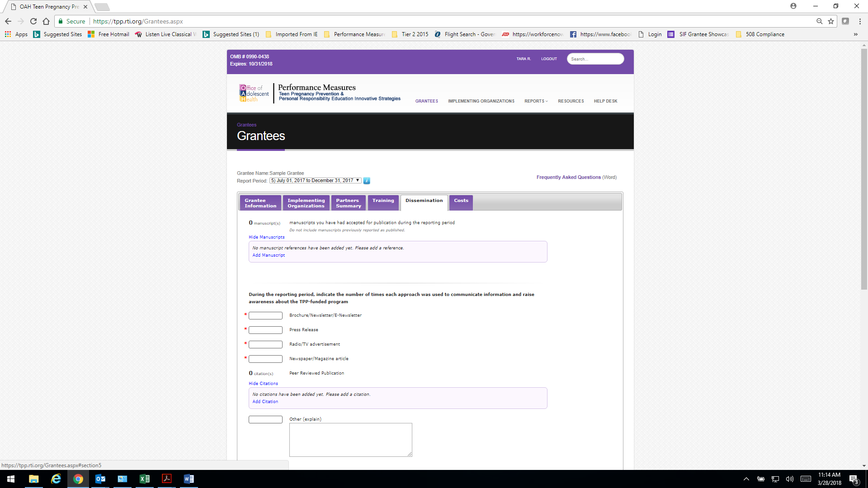Click the browser home icon
This screenshot has width=868, height=488.
click(46, 21)
